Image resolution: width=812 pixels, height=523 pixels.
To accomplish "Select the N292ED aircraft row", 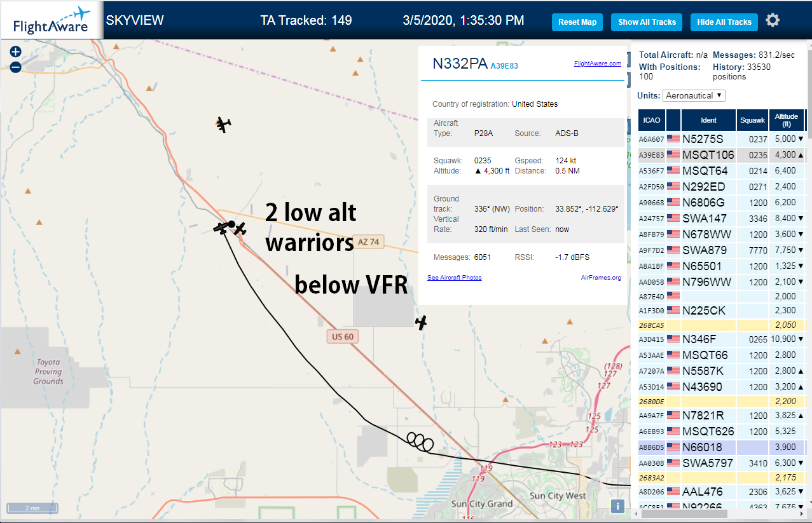I will [x=722, y=186].
